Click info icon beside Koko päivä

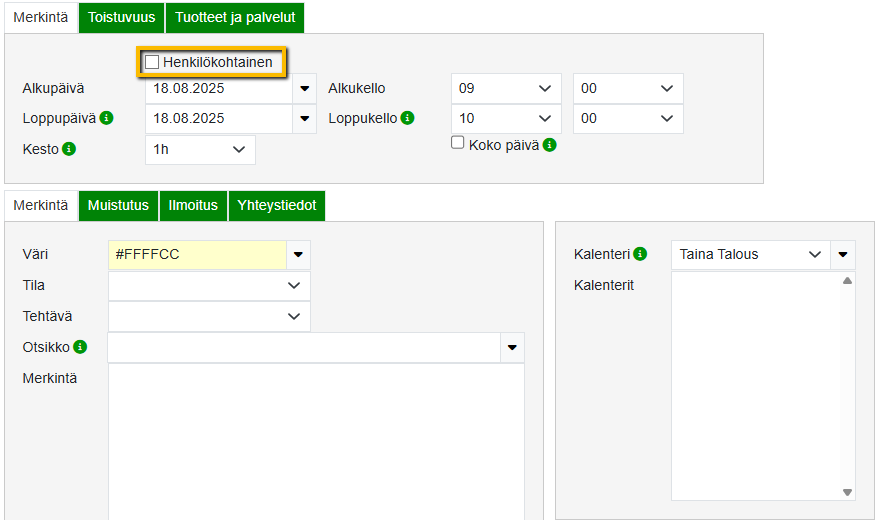click(x=549, y=144)
